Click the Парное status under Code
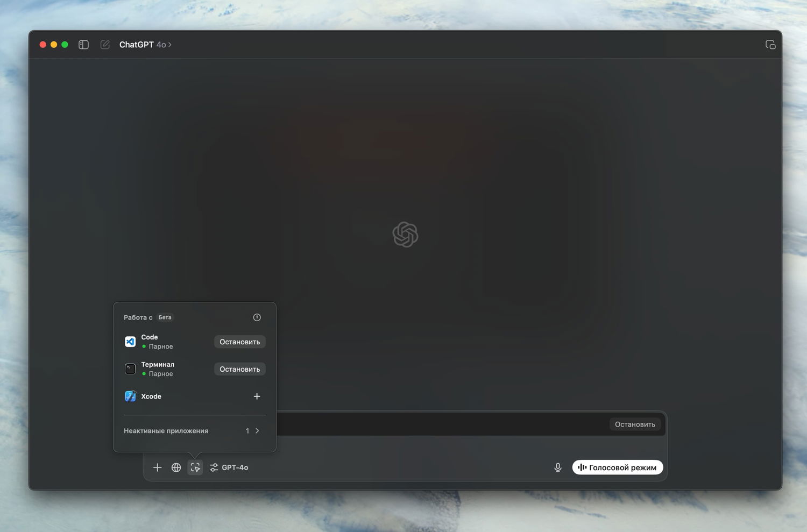 (161, 346)
